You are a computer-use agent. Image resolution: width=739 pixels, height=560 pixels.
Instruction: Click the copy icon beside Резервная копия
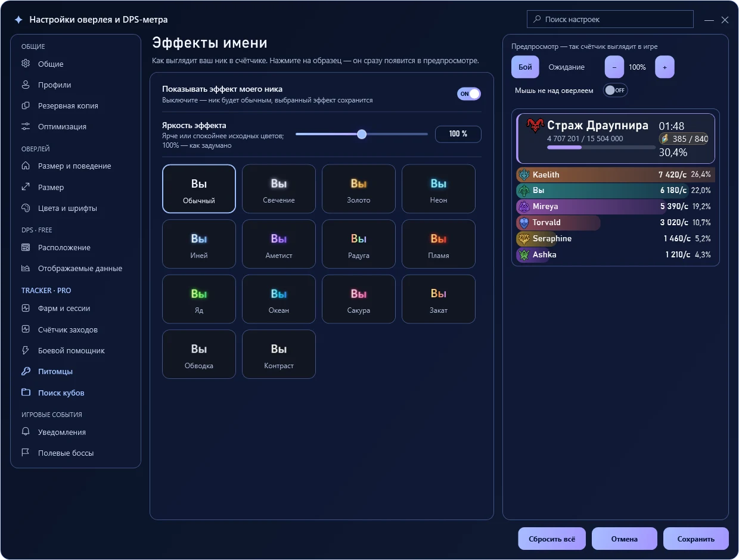coord(26,105)
